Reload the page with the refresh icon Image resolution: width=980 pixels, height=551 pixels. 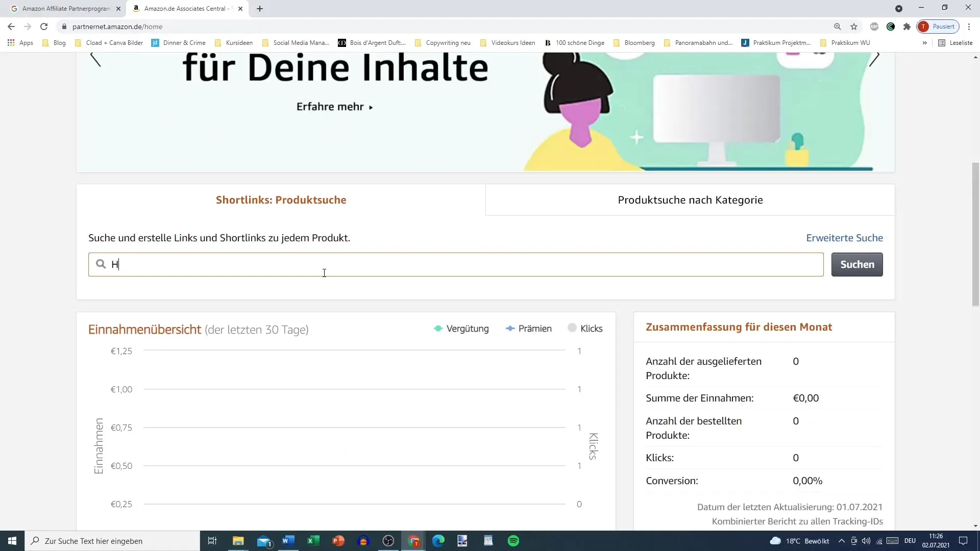(44, 27)
